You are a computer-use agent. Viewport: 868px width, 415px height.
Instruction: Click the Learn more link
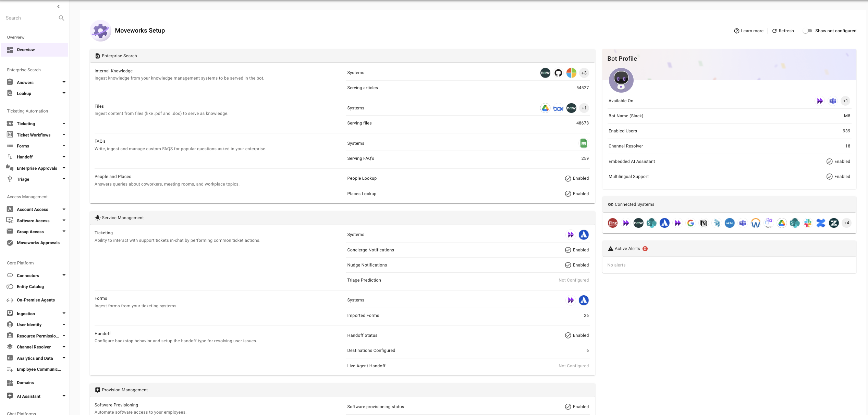point(749,31)
